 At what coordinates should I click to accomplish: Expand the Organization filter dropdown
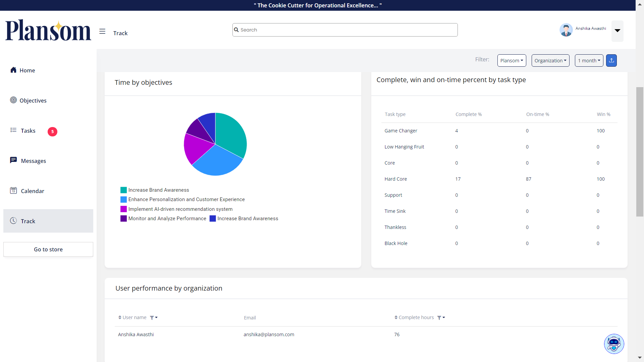(550, 61)
